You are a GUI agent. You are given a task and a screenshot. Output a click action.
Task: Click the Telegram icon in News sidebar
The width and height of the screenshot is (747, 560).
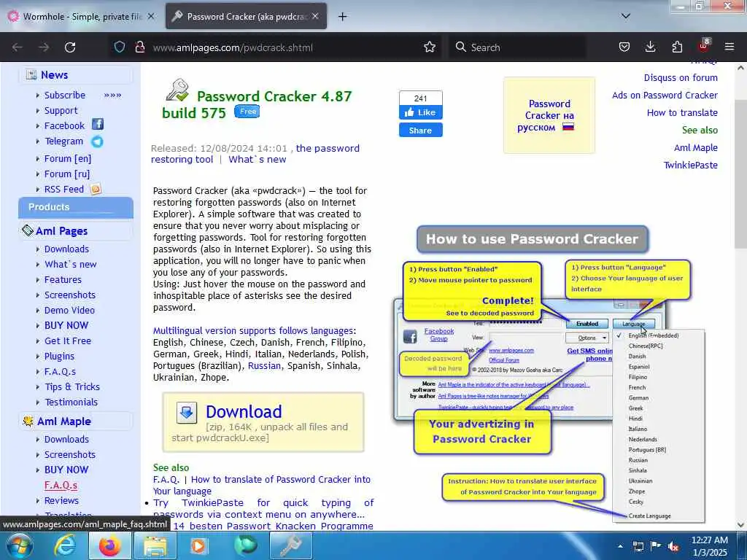(x=97, y=141)
